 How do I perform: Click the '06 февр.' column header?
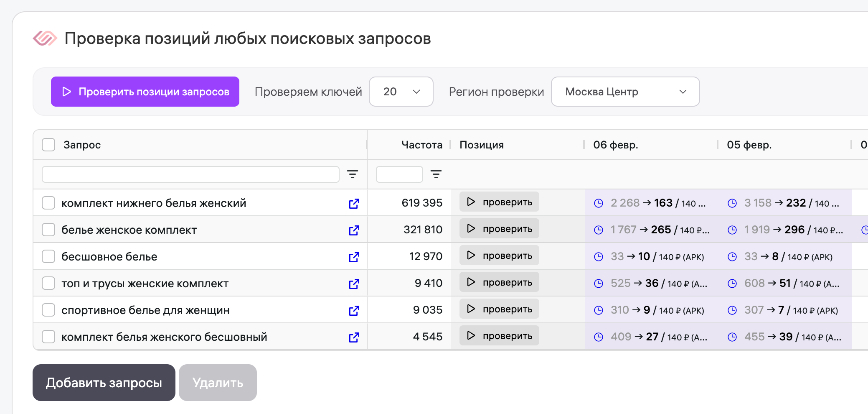(x=615, y=145)
